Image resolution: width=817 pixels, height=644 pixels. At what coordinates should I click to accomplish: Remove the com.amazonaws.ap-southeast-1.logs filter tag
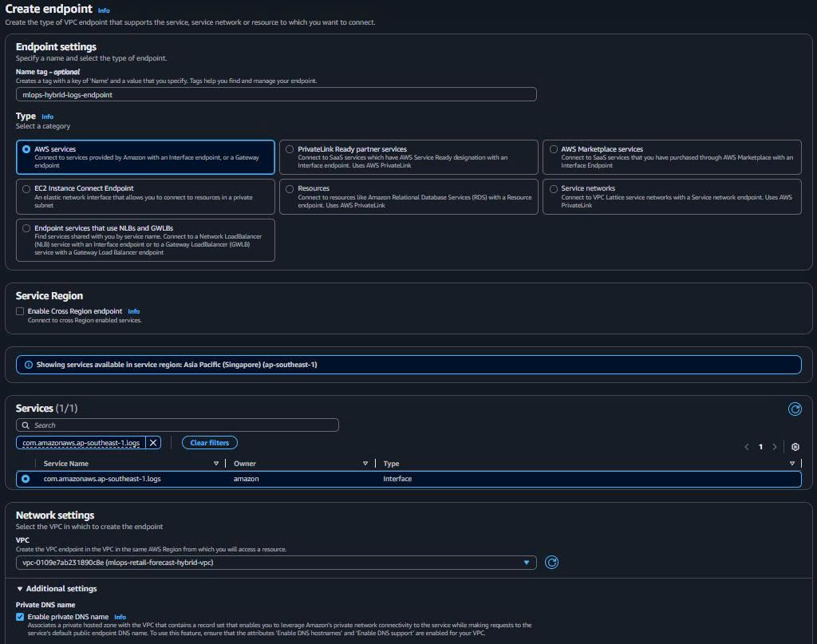point(152,442)
